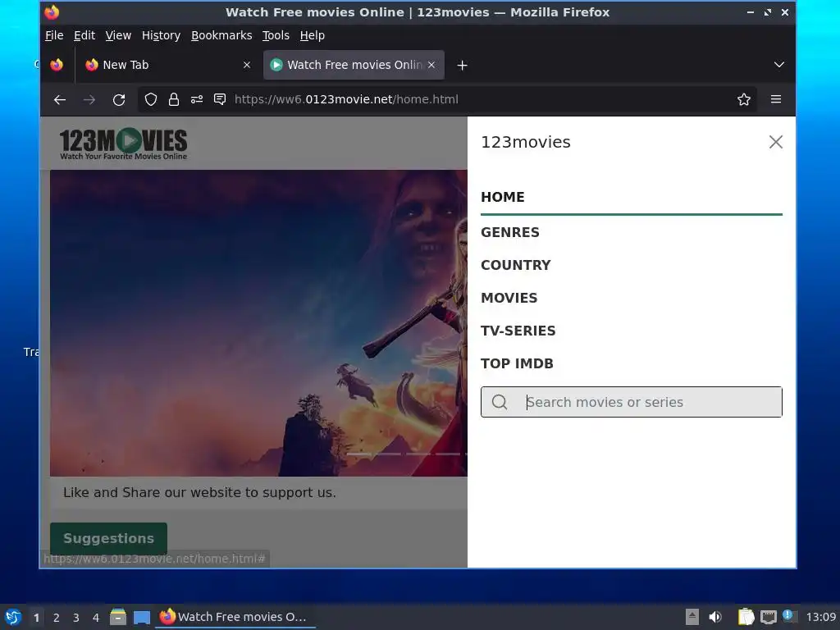Screen dimensions: 840x630
Task: Open the Tools menu
Action: 276,35
